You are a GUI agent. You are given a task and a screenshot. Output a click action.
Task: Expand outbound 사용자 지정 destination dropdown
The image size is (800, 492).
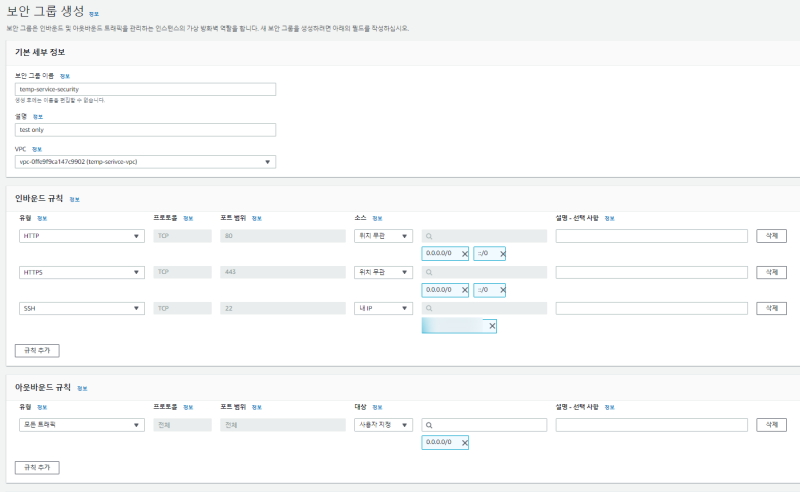click(x=383, y=425)
